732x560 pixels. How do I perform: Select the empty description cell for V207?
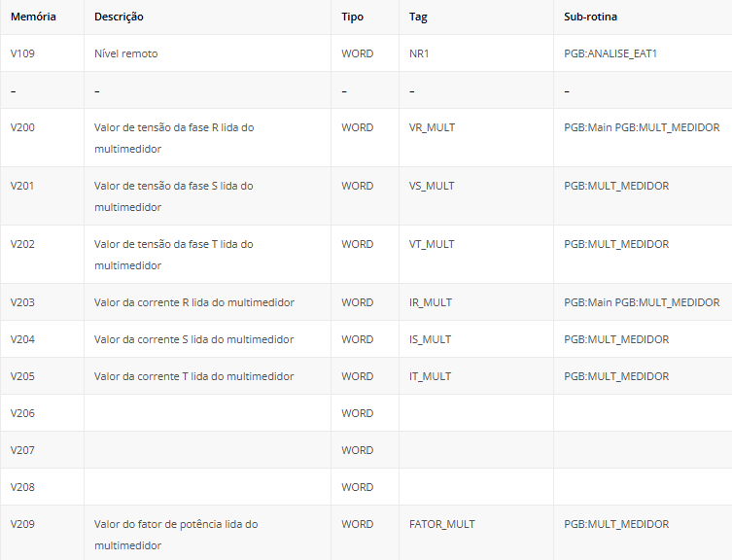click(x=207, y=450)
